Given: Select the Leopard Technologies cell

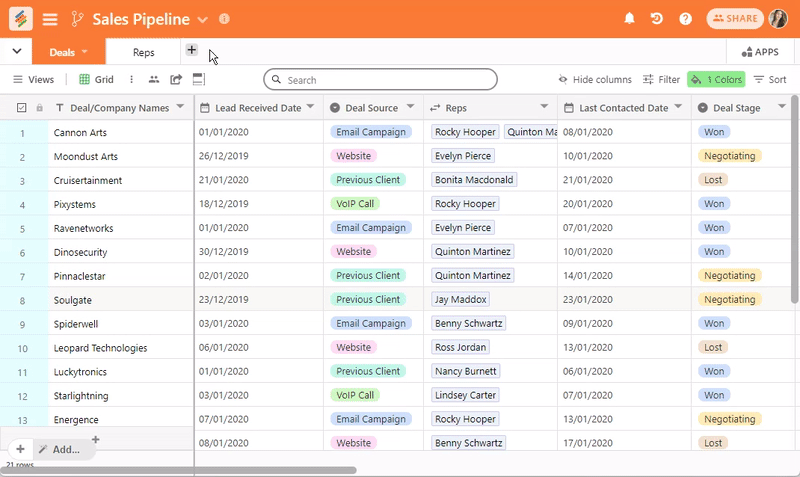Looking at the screenshot, I should tap(121, 348).
